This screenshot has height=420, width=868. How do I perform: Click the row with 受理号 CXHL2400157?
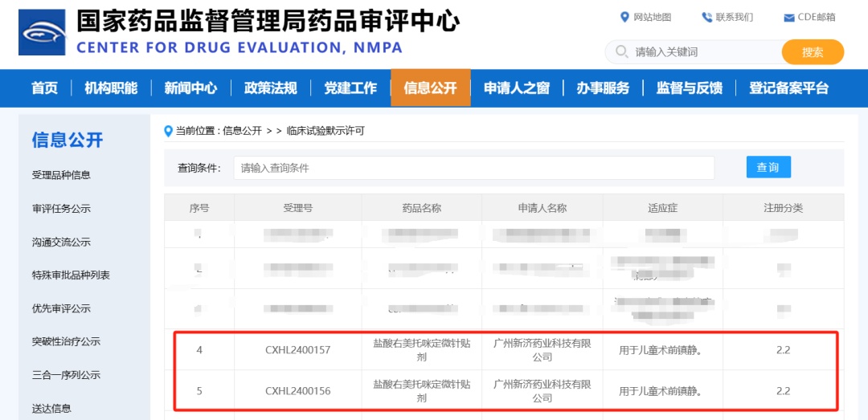(x=297, y=350)
